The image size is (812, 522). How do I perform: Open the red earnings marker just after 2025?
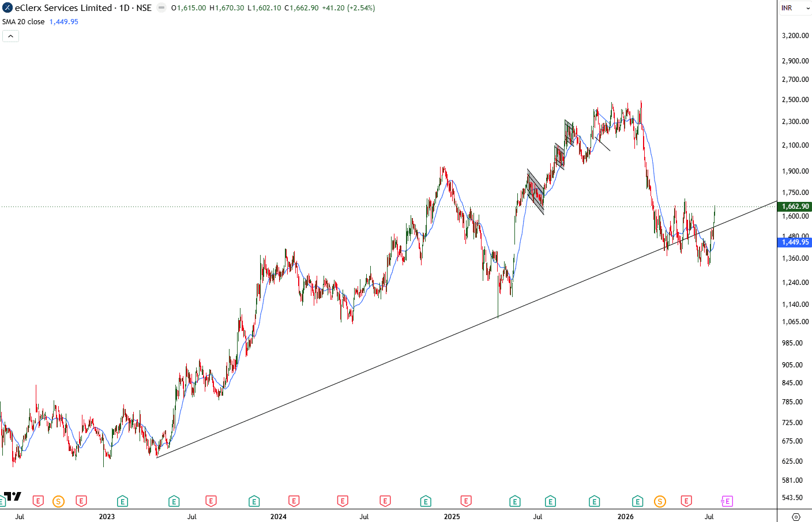(x=466, y=501)
